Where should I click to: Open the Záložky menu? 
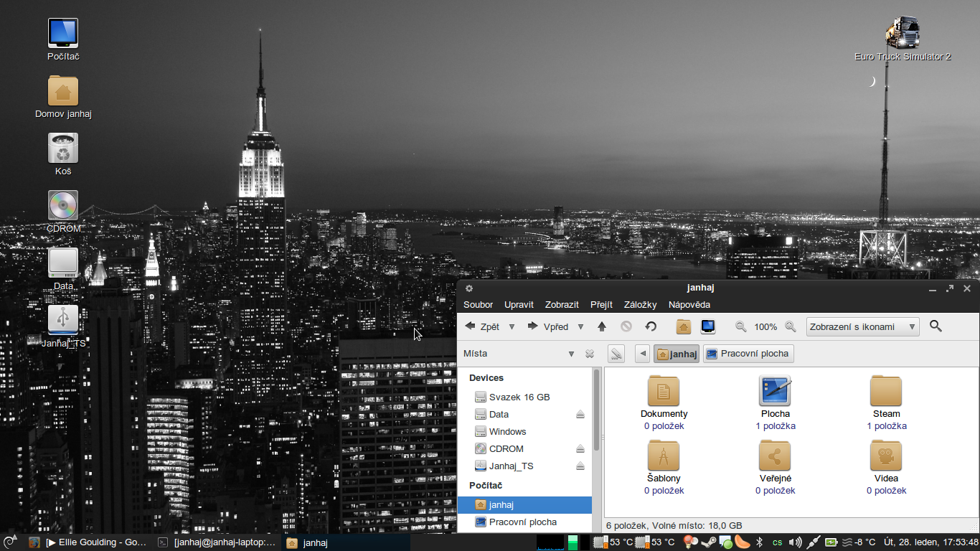coord(640,305)
